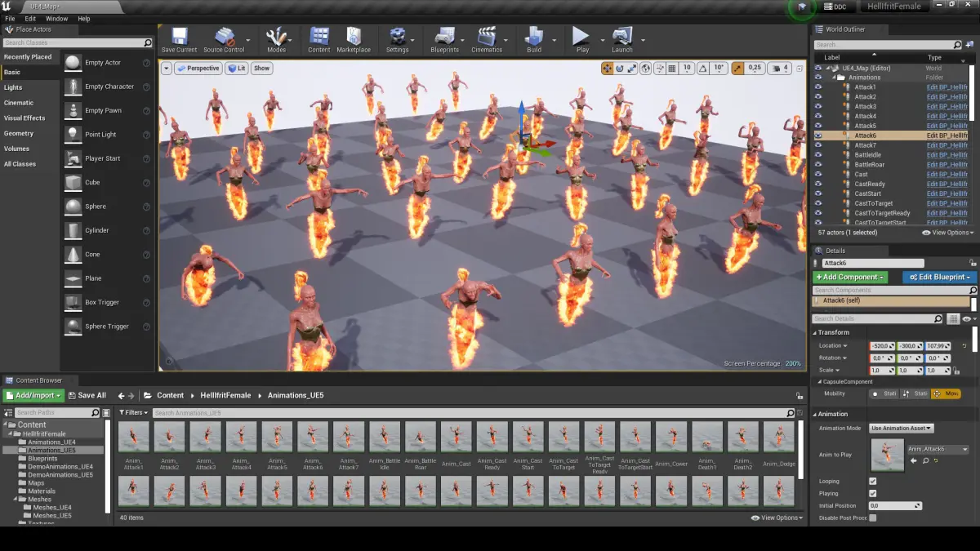
Task: Open the Perspective view mode dropdown
Action: coord(198,69)
